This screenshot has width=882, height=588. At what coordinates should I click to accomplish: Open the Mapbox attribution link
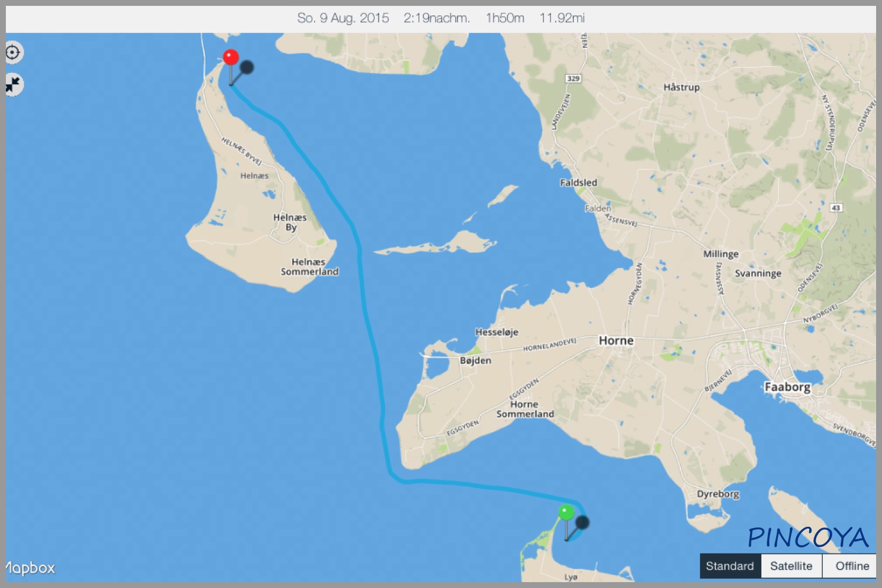point(30,568)
